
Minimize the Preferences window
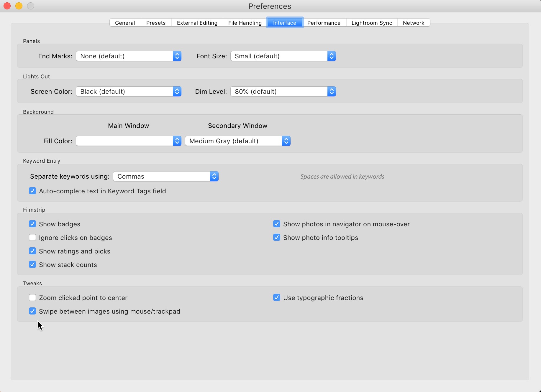[19, 6]
